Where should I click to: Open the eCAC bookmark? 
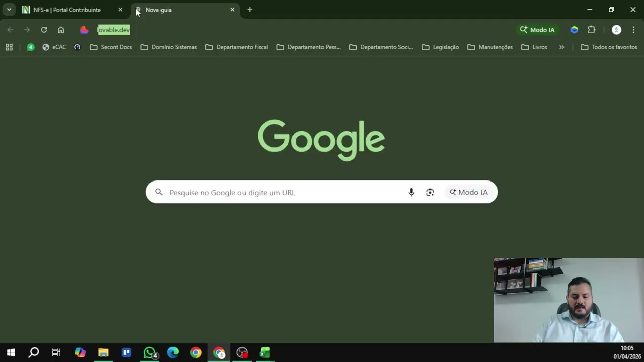(54, 47)
